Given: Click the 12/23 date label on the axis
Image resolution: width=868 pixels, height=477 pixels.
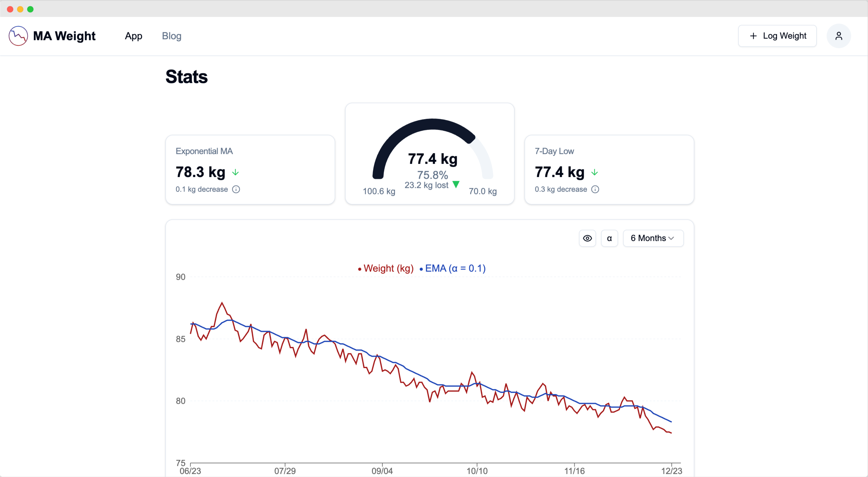Looking at the screenshot, I should (x=672, y=471).
